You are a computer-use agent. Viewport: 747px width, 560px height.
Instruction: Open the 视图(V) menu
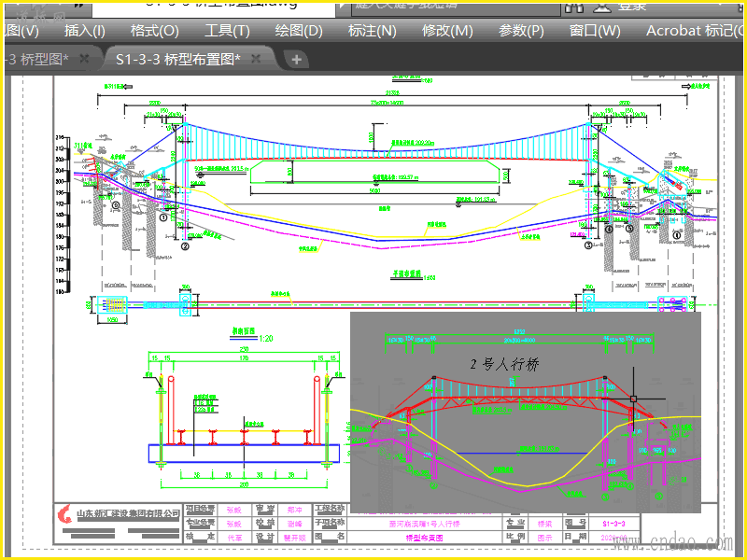click(x=21, y=31)
